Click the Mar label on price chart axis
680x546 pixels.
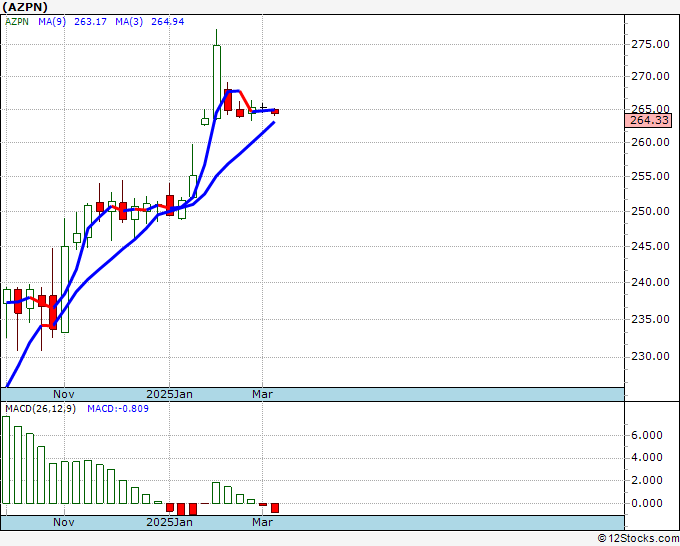(x=262, y=394)
